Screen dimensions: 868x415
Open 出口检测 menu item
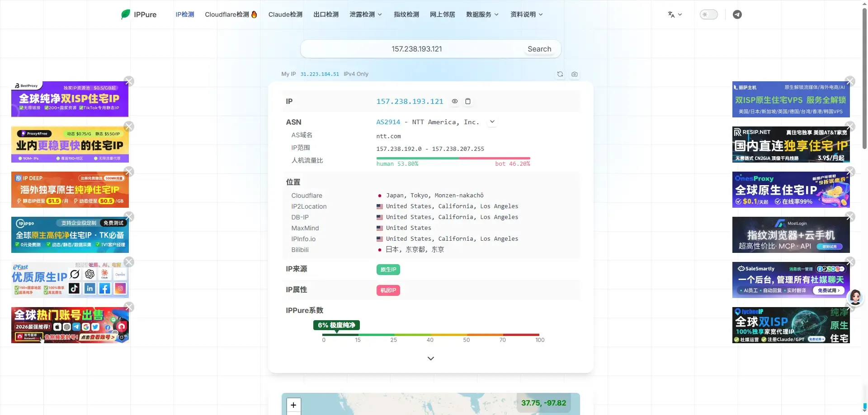tap(326, 14)
